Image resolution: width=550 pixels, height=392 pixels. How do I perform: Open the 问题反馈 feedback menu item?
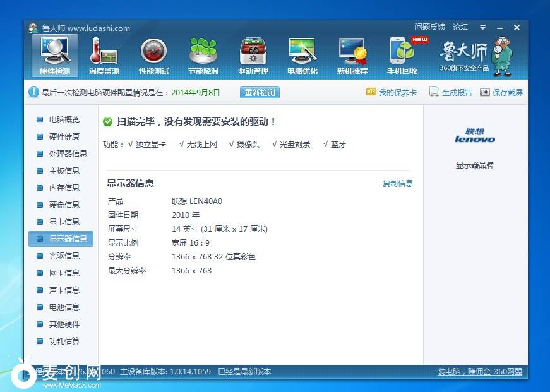point(430,27)
